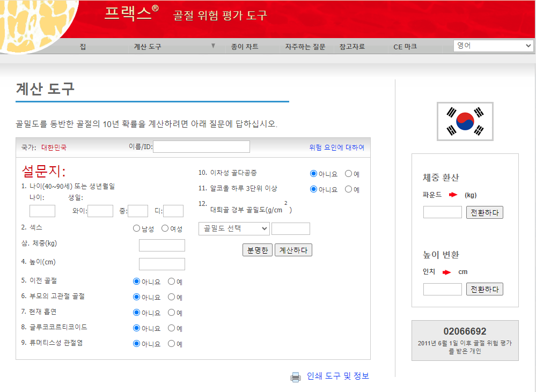Viewport: 536px width, 392px height.
Task: Click the dropdown triangle beside 계산 도구 menu
Action: pyautogui.click(x=213, y=46)
